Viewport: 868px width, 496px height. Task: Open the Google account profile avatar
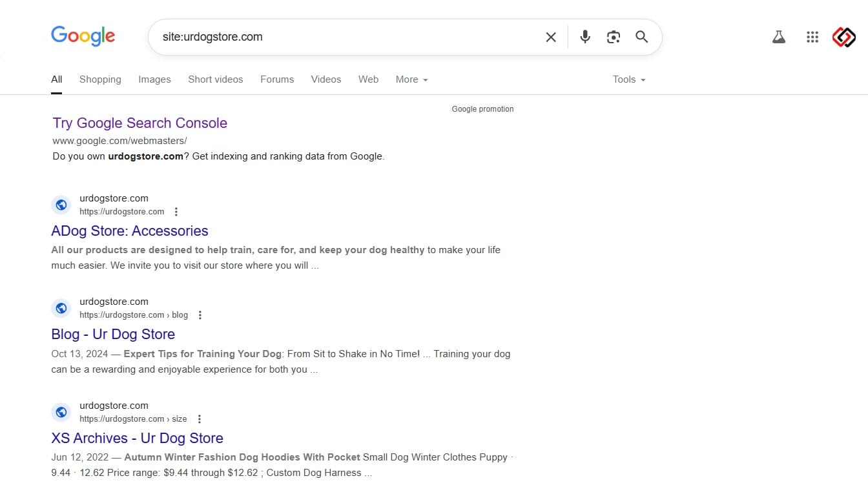click(843, 37)
